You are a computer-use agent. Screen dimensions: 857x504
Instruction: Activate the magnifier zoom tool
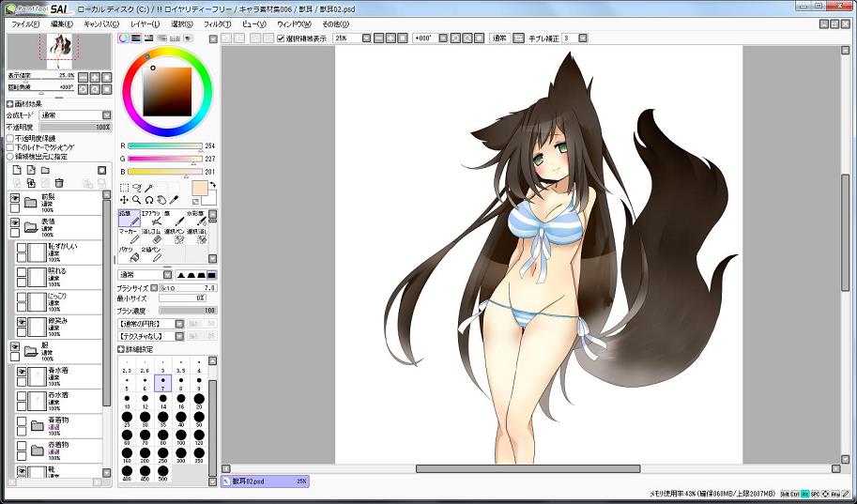coord(137,200)
